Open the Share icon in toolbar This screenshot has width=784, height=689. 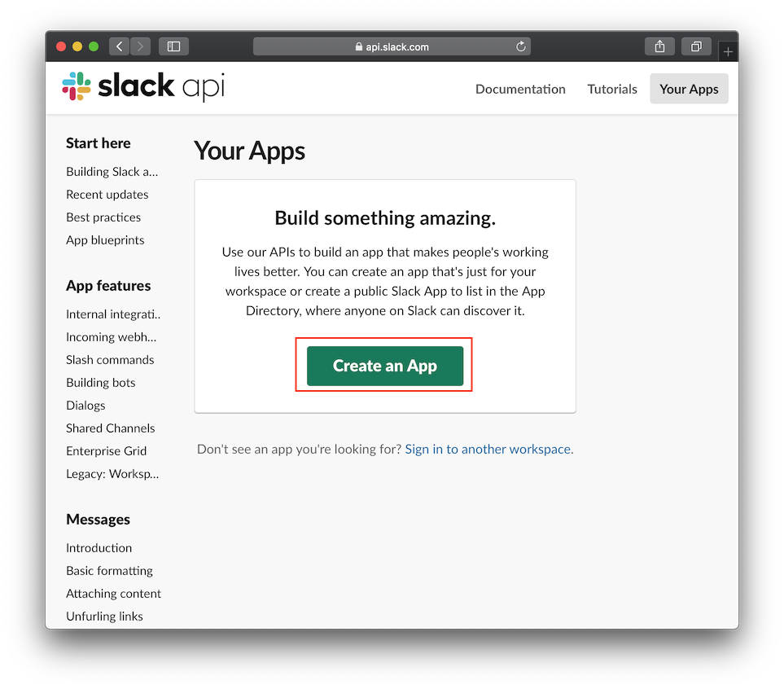point(659,46)
